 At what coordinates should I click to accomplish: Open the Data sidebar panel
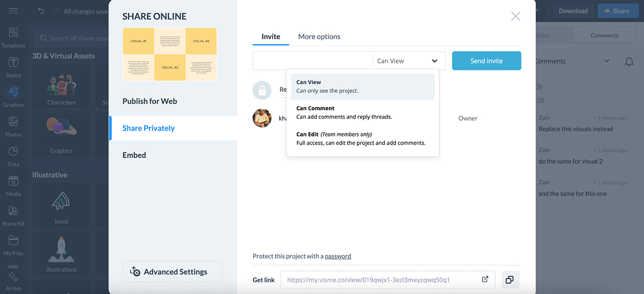point(13,156)
